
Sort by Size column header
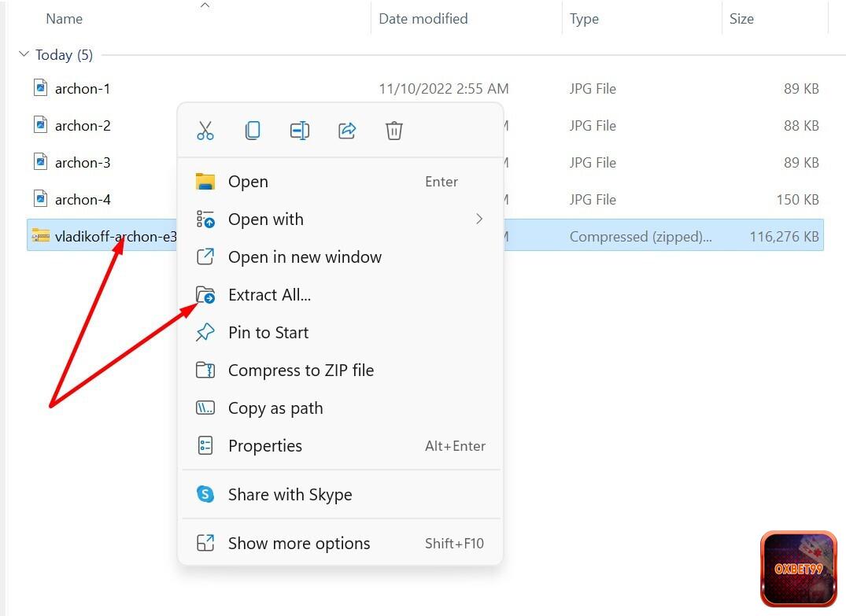point(741,19)
